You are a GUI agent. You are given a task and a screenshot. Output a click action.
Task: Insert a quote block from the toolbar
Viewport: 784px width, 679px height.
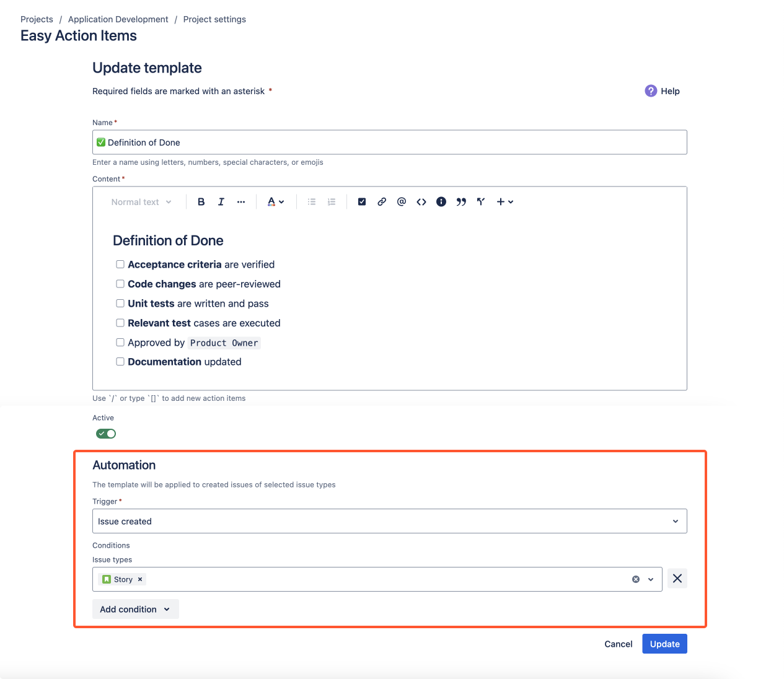(x=461, y=202)
